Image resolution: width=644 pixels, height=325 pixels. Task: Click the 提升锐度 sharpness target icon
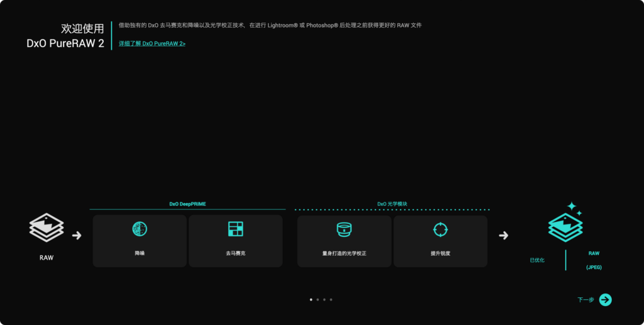[440, 229]
